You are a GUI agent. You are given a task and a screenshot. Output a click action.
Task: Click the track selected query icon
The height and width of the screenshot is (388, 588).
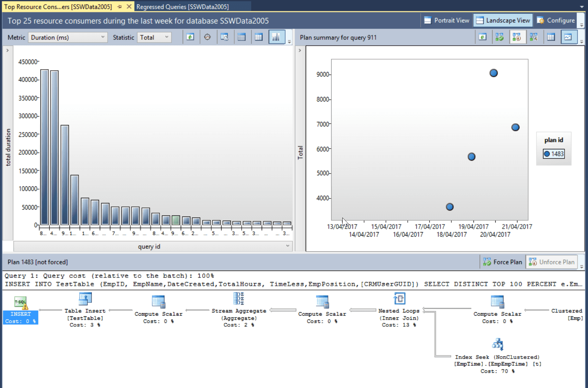207,37
